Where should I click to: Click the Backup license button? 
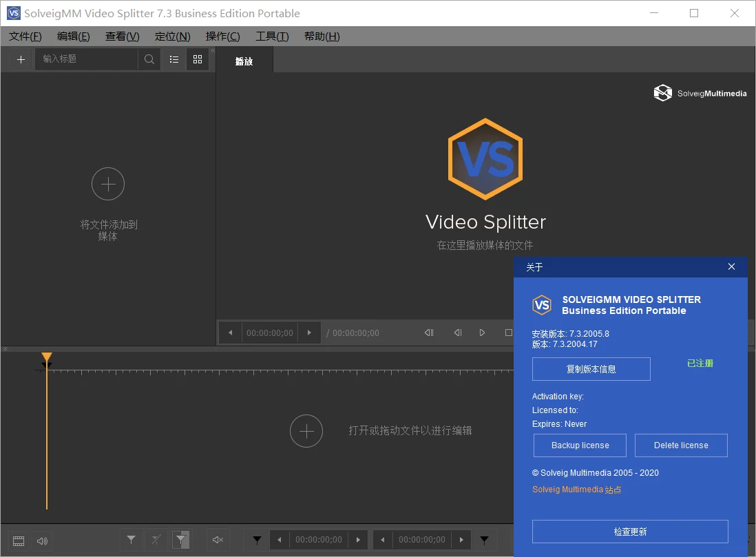pos(579,445)
